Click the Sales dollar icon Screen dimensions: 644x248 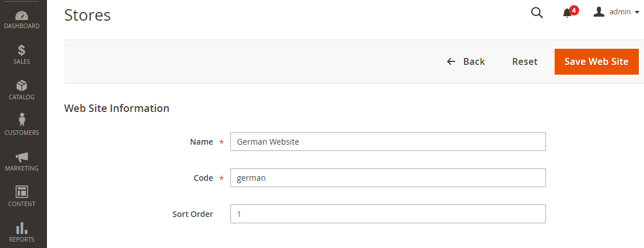point(22,51)
